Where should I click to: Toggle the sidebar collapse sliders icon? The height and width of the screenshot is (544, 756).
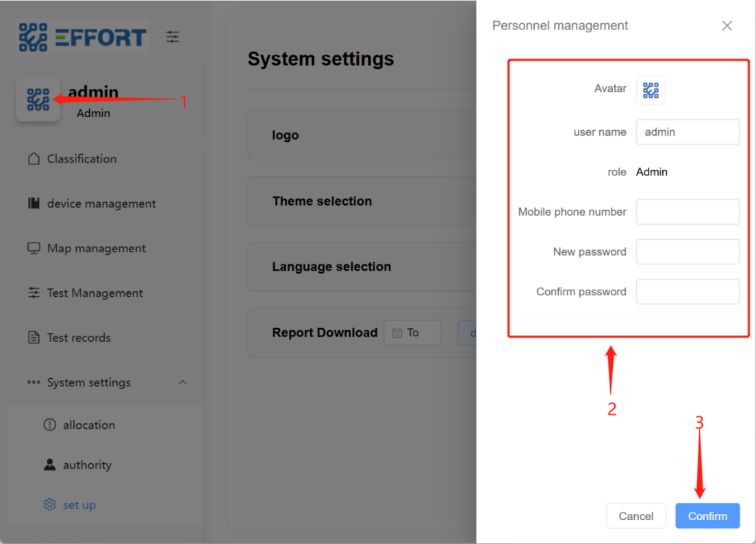(x=173, y=37)
